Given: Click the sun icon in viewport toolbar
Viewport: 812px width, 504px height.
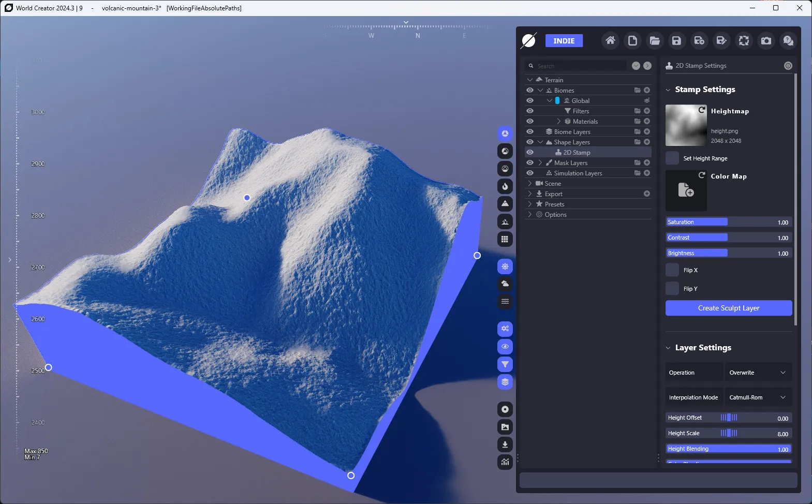Looking at the screenshot, I should click(x=505, y=266).
